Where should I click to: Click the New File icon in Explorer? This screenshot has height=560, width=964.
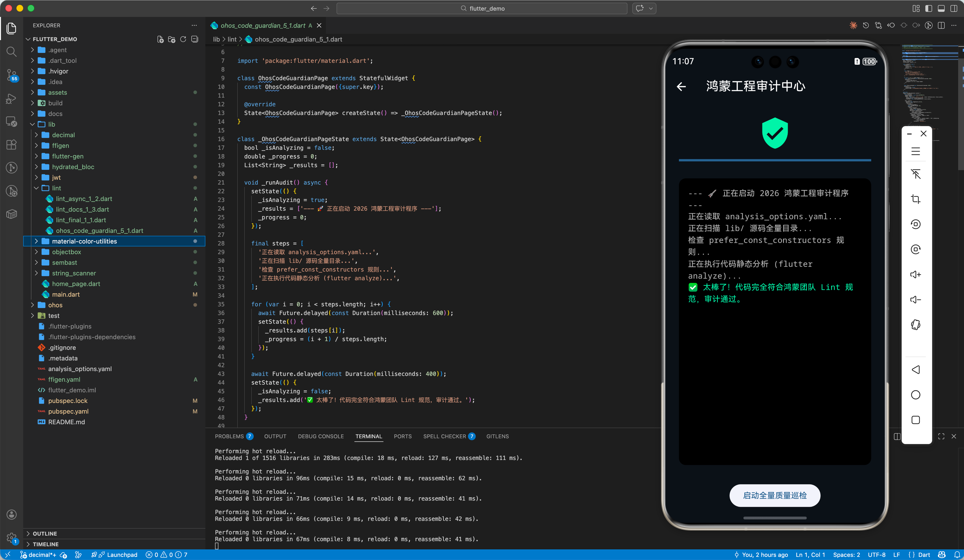coord(160,39)
